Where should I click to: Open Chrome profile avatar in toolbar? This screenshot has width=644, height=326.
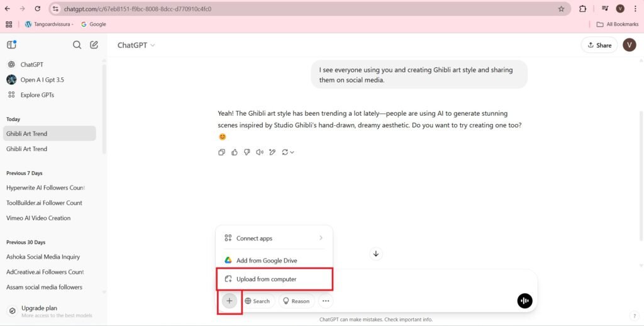tap(620, 9)
